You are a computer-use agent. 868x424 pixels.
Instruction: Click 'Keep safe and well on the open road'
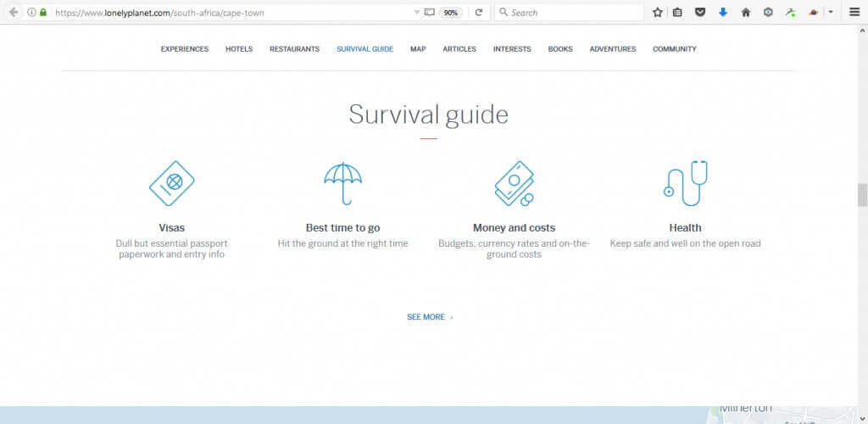click(x=685, y=243)
